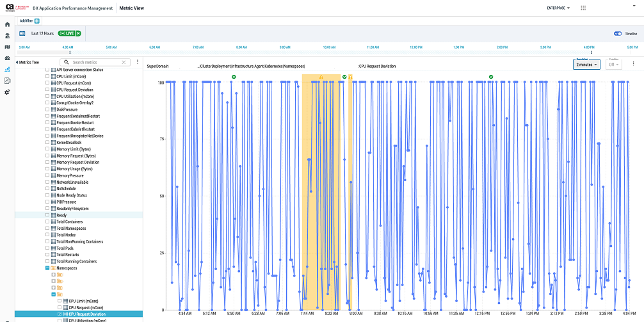
Task: Open the apps grid launcher icon
Action: tap(583, 8)
